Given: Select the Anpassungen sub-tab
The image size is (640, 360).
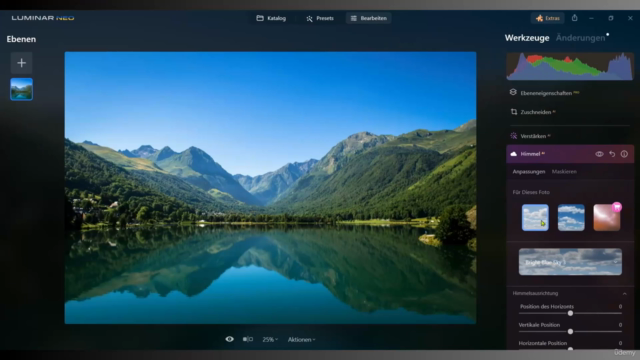Looking at the screenshot, I should [x=529, y=171].
